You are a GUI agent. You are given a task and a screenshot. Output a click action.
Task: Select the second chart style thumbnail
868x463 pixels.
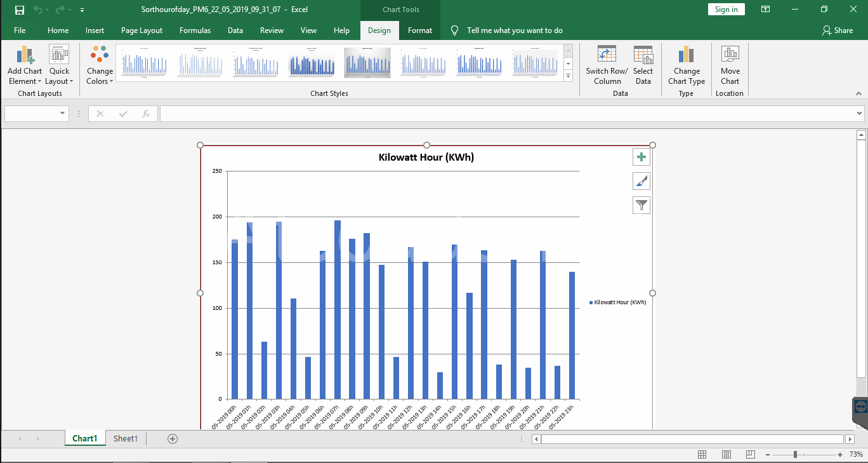tap(200, 62)
